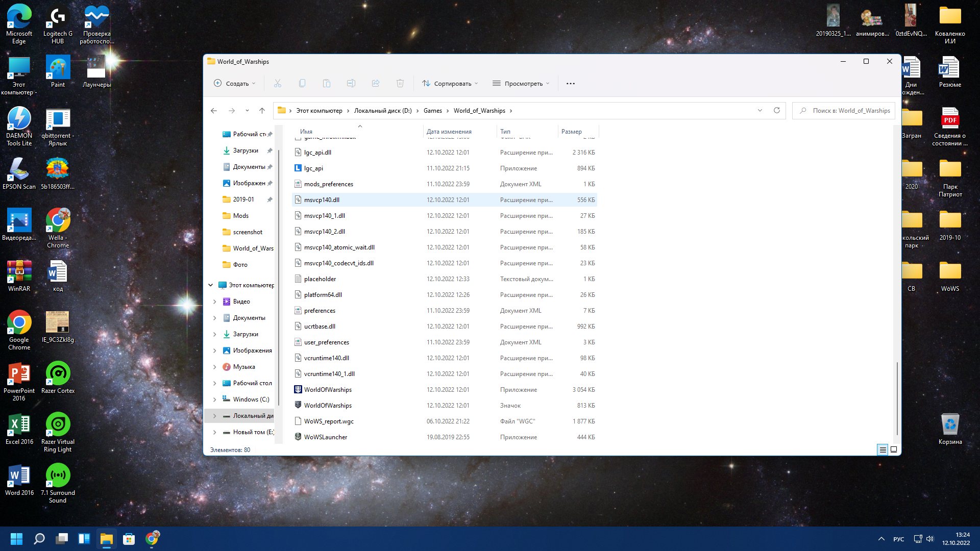Collapse the Этот компьютер tree node
This screenshot has height=551, width=980.
[x=210, y=285]
